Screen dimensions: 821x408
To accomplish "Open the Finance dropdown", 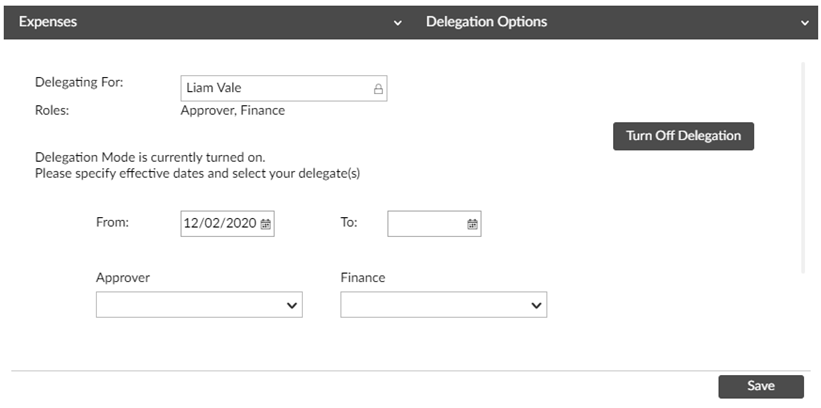I will (x=443, y=305).
